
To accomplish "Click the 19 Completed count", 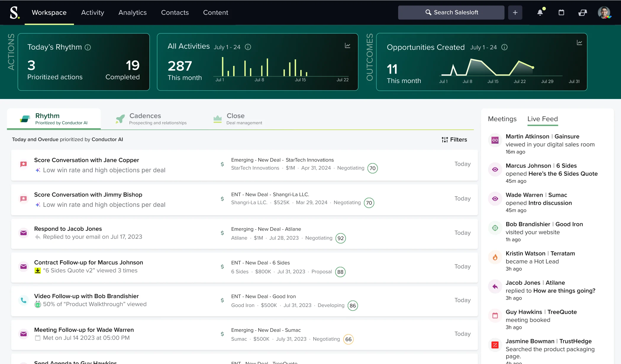I will click(x=133, y=66).
